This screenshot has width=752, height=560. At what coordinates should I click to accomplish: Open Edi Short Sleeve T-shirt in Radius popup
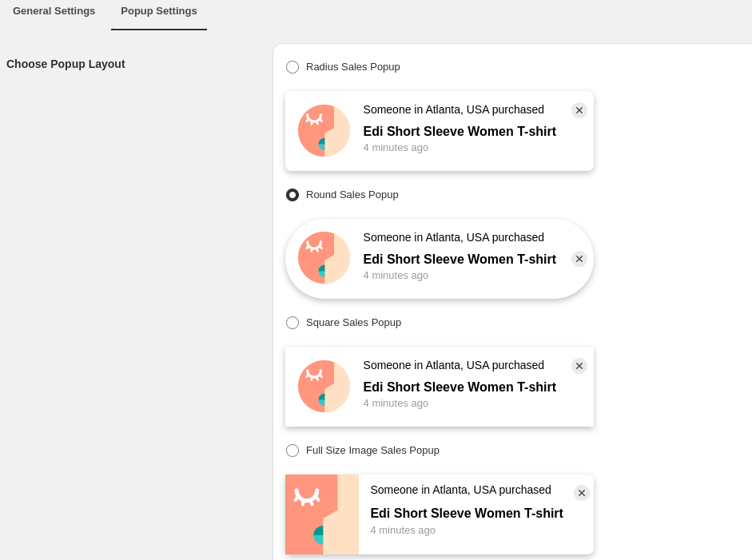[460, 131]
